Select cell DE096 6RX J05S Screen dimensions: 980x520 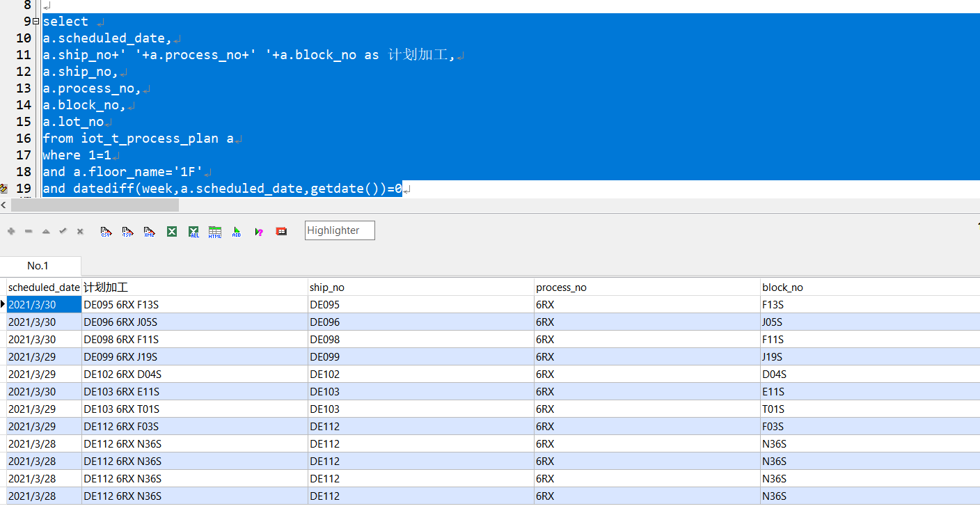pyautogui.click(x=195, y=322)
